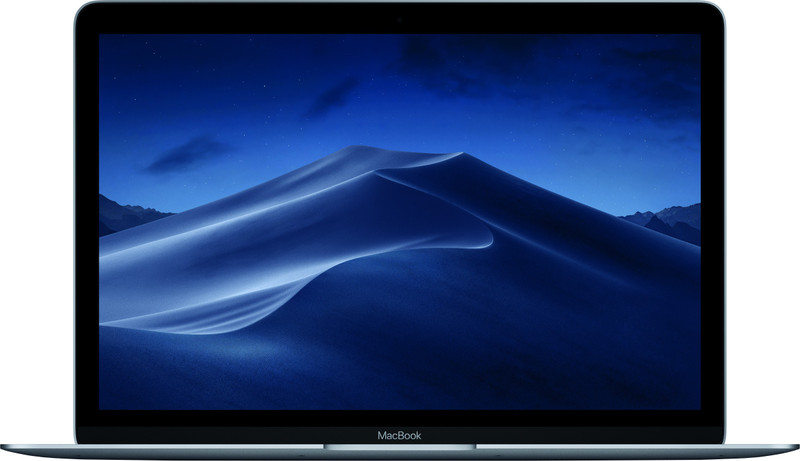Click the FaceTime camera in the top bezel
Screen dimensions: 800x461
coord(400,19)
